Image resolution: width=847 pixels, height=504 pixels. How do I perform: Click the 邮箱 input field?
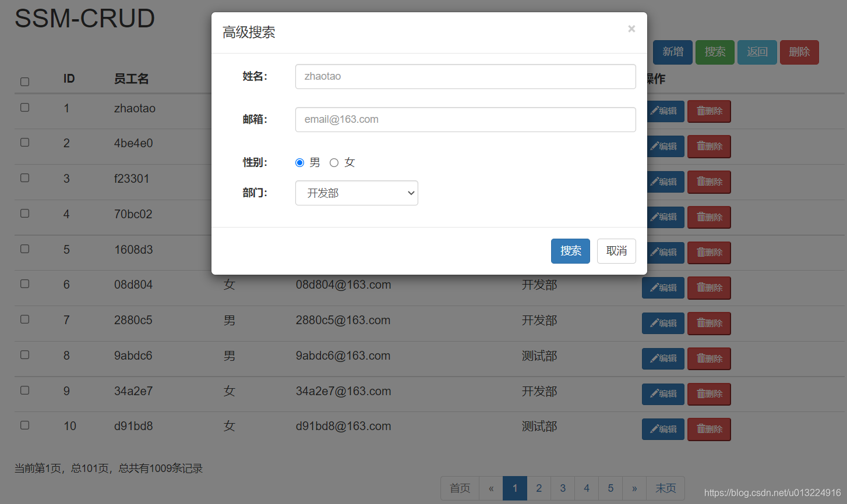coord(465,119)
